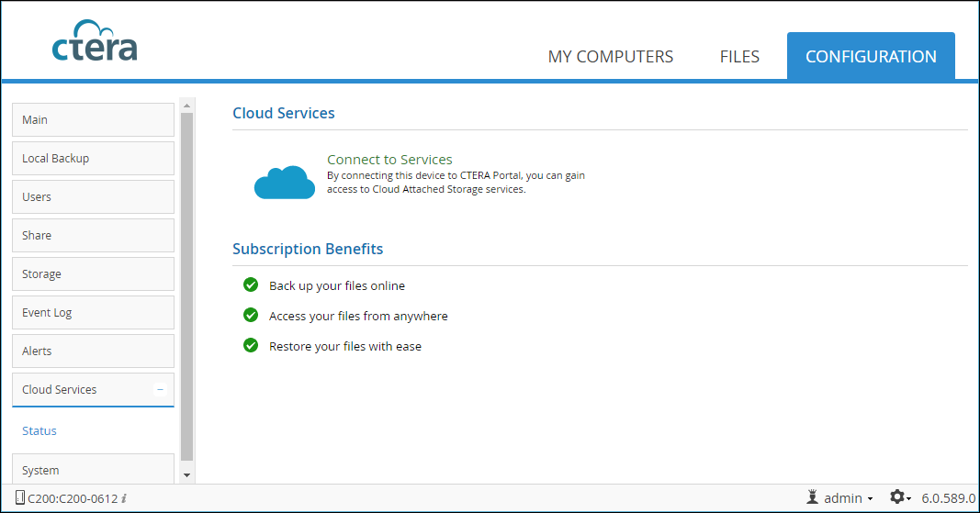Image resolution: width=980 pixels, height=513 pixels.
Task: Click the text 'Restore your files with ease'
Action: tap(345, 346)
